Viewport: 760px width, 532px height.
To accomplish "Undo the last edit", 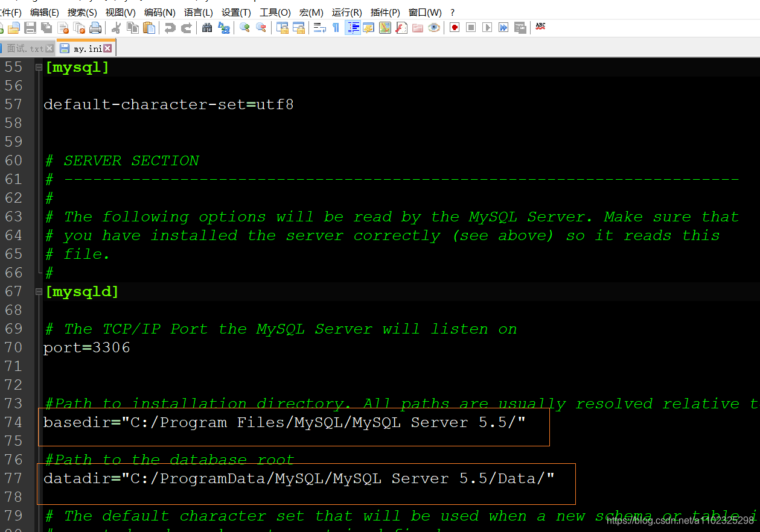I will [170, 28].
